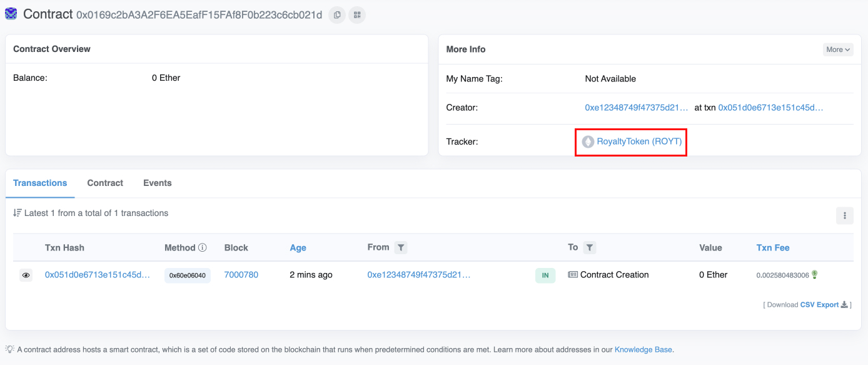Click the contract blockie identicon
The height and width of the screenshot is (365, 868).
pyautogui.click(x=11, y=14)
